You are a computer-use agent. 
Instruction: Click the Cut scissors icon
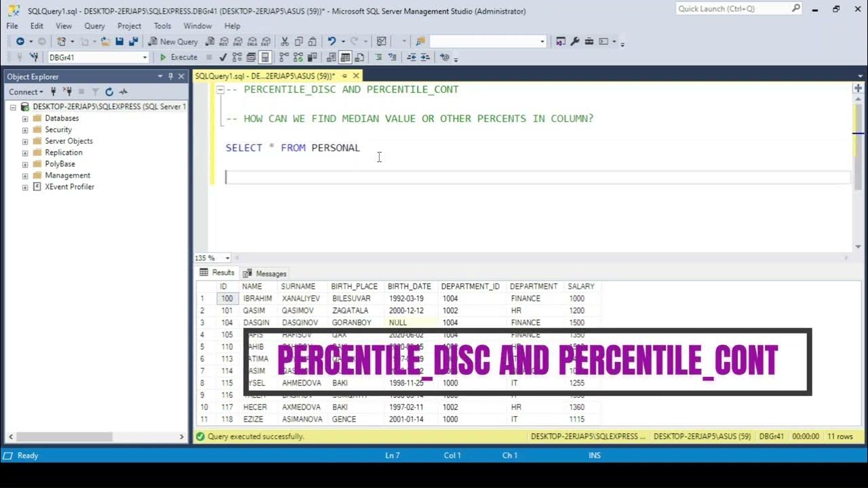click(x=285, y=41)
